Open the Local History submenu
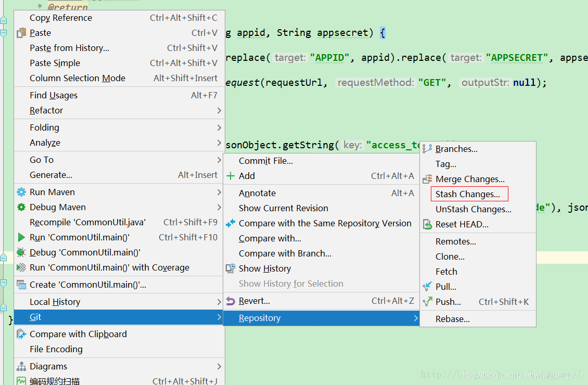Screen dimensions: 588x385 click(x=55, y=302)
